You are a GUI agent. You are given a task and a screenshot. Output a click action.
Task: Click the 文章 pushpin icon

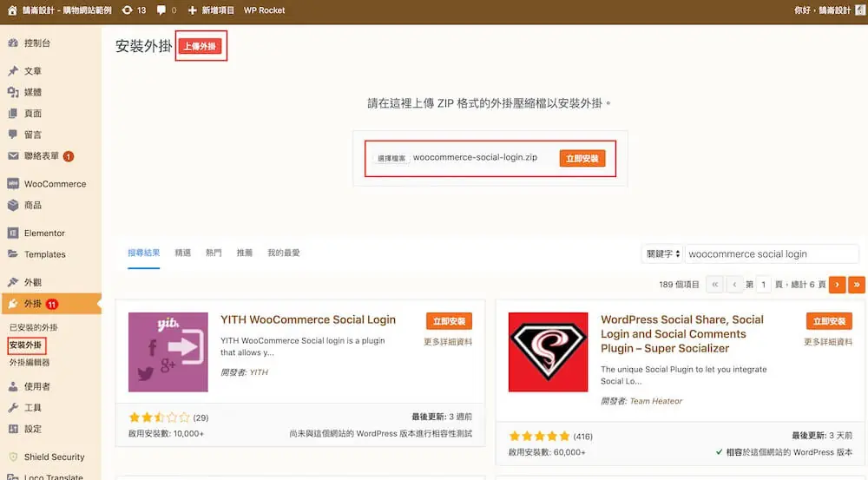13,71
